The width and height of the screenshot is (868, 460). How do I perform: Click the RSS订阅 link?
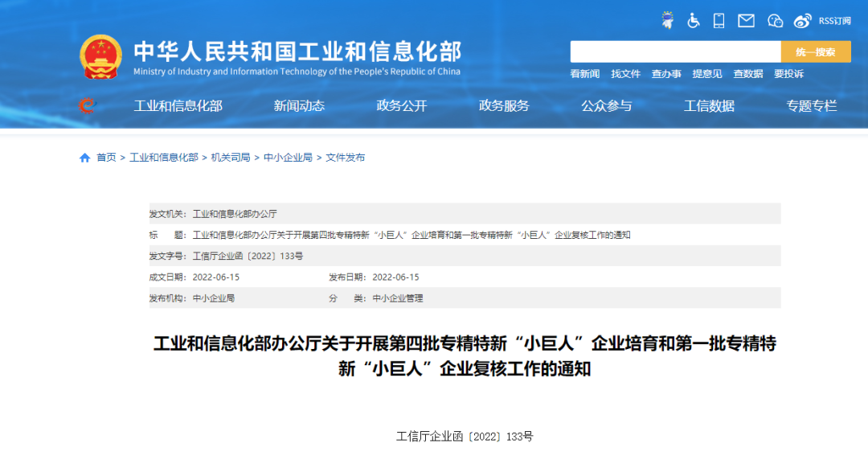point(834,21)
